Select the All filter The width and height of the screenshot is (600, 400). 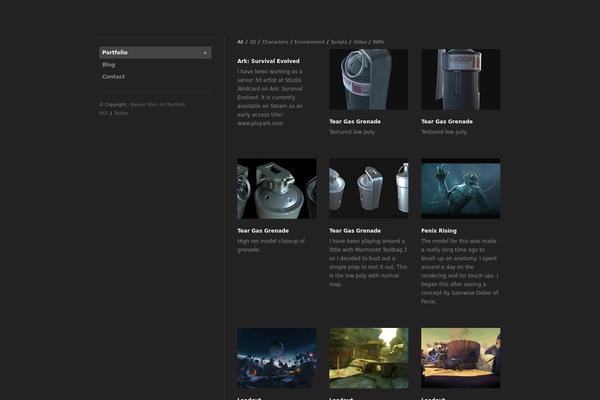pos(240,42)
